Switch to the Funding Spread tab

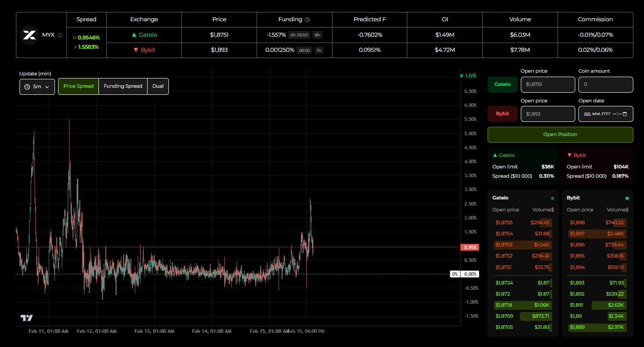pos(123,86)
